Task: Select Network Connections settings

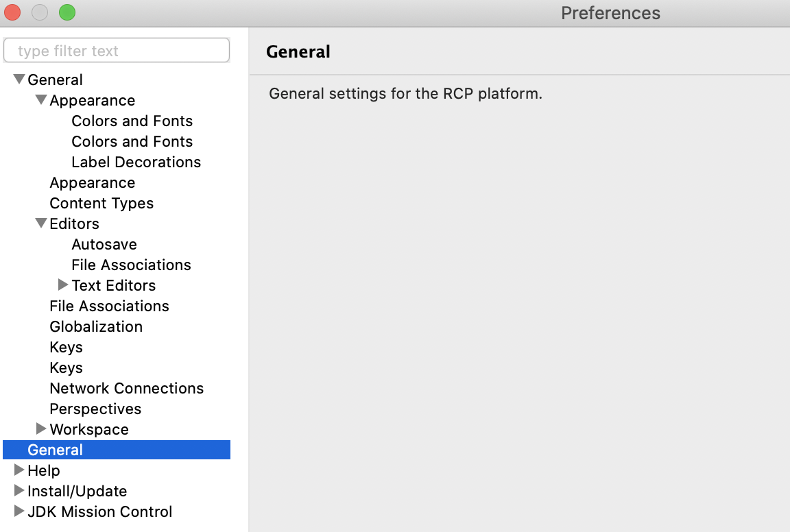Action: click(x=126, y=388)
